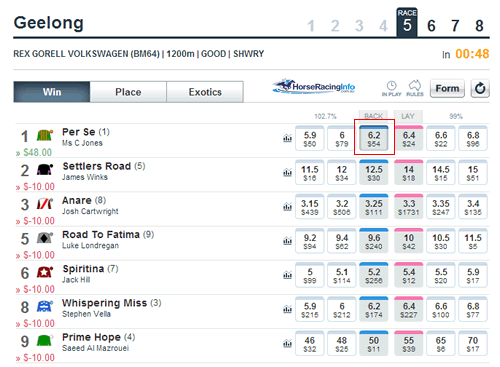The height and width of the screenshot is (367, 500).
Task: Back Per Se at 6.2
Action: click(x=374, y=138)
